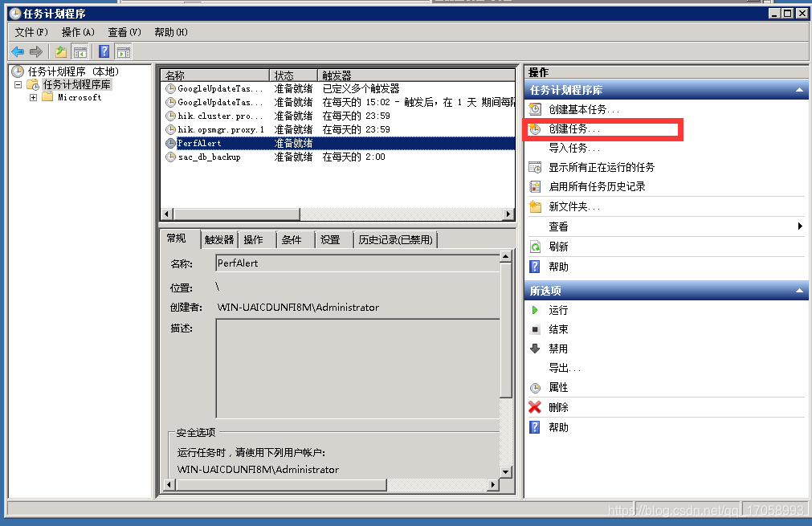812x526 pixels.
Task: Click the 新文件夹 folder icon
Action: coord(535,206)
